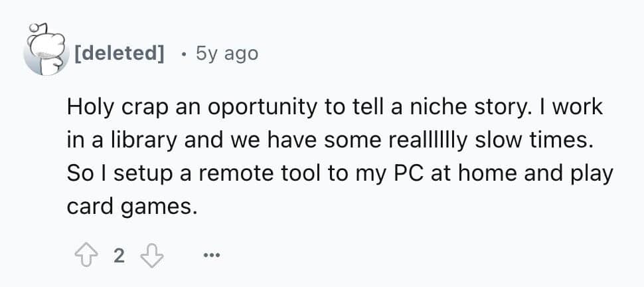The height and width of the screenshot is (287, 644).
Task: Click the default Reddit avatar
Action: pos(44,52)
